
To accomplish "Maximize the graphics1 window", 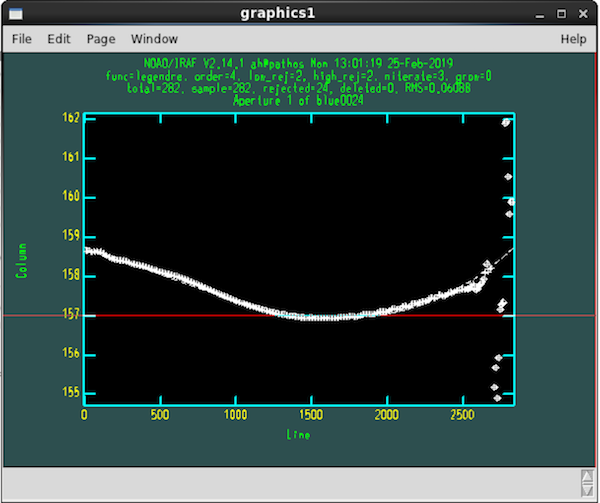I will (561, 14).
